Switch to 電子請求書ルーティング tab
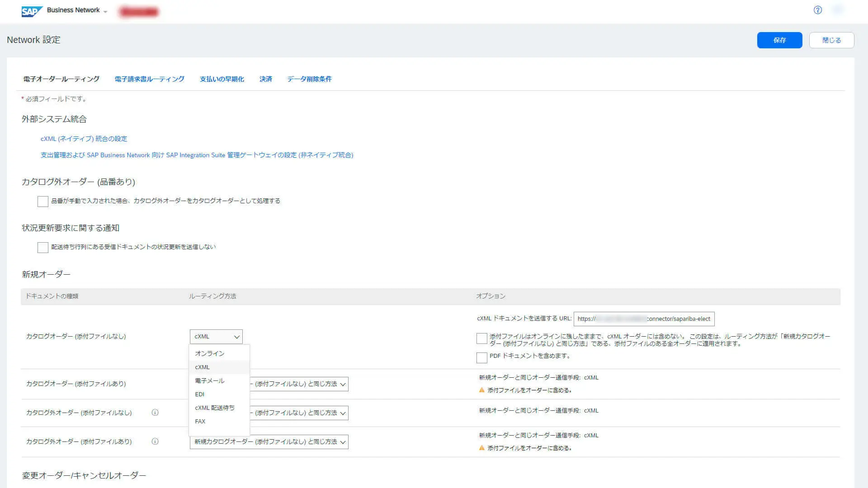 click(x=149, y=79)
